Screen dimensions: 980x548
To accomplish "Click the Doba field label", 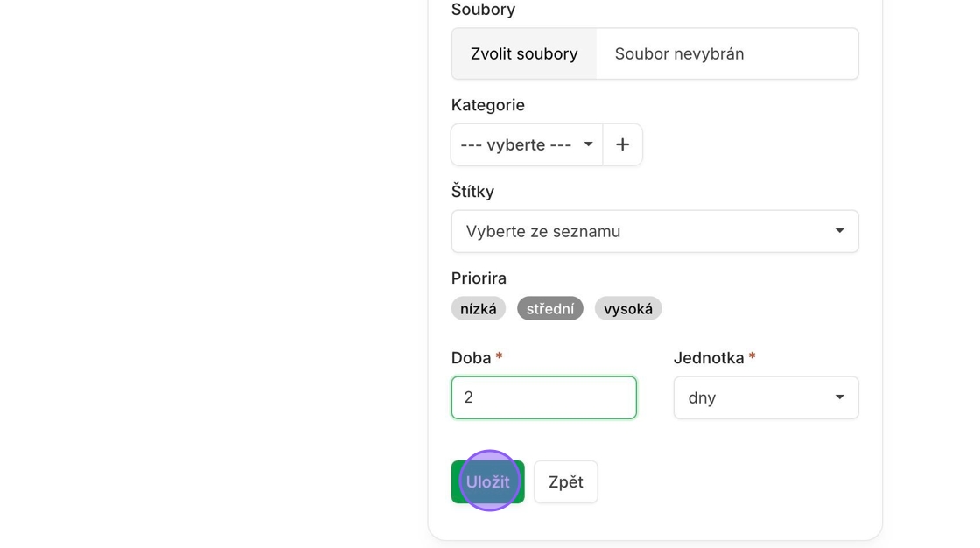I will 471,358.
